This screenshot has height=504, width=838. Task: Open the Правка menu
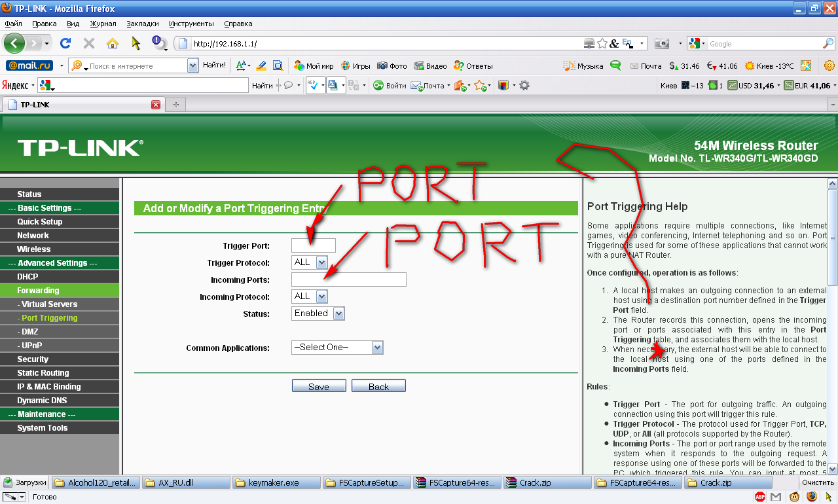pos(44,24)
